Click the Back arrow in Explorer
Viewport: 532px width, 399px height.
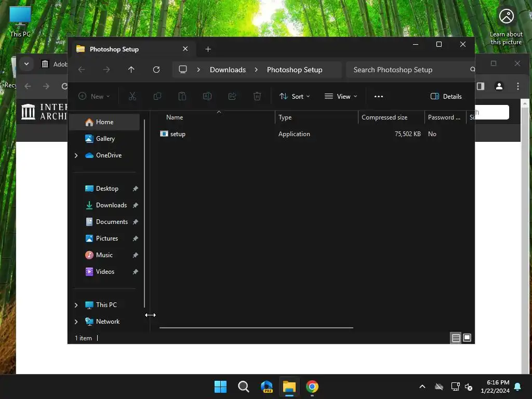point(82,70)
